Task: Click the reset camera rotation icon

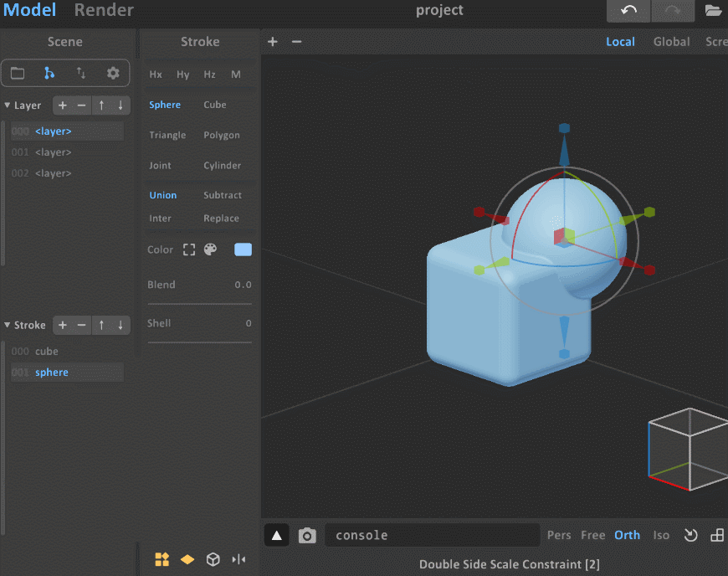Action: point(690,536)
